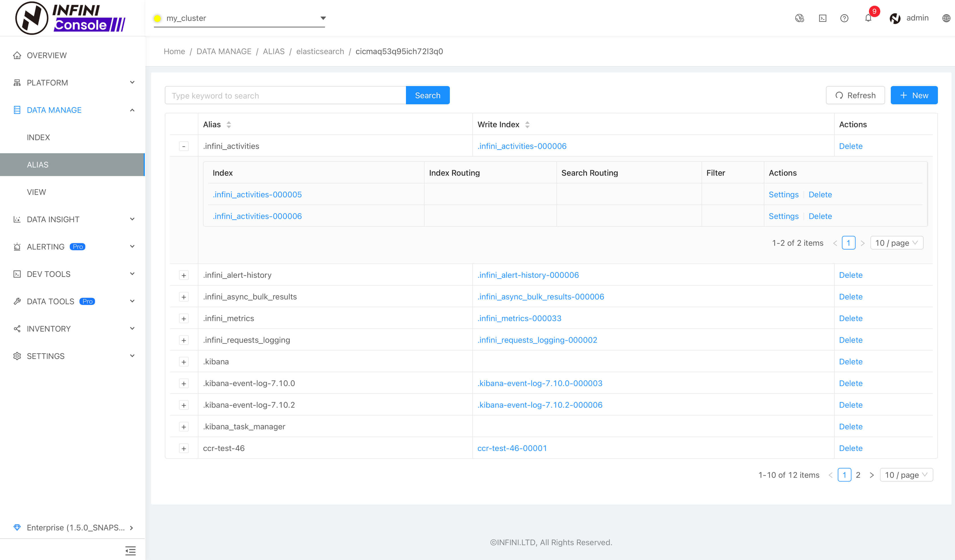Click the Data Tools wrench icon
Image resolution: width=955 pixels, height=560 pixels.
pyautogui.click(x=17, y=301)
